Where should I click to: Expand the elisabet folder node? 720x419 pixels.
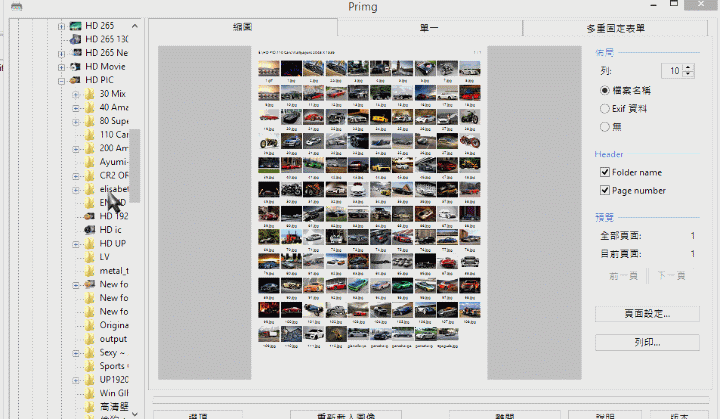76,190
